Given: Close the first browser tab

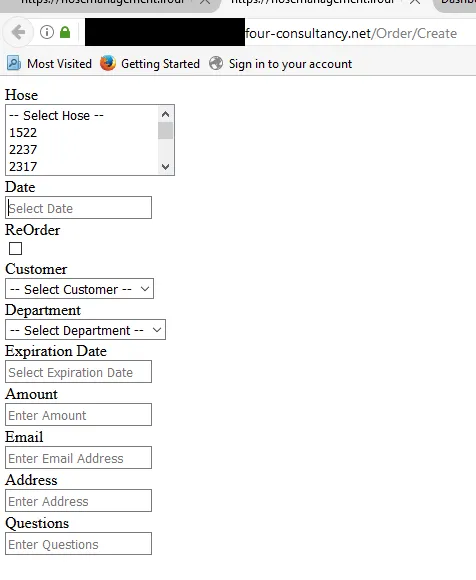Looking at the screenshot, I should (x=205, y=2).
